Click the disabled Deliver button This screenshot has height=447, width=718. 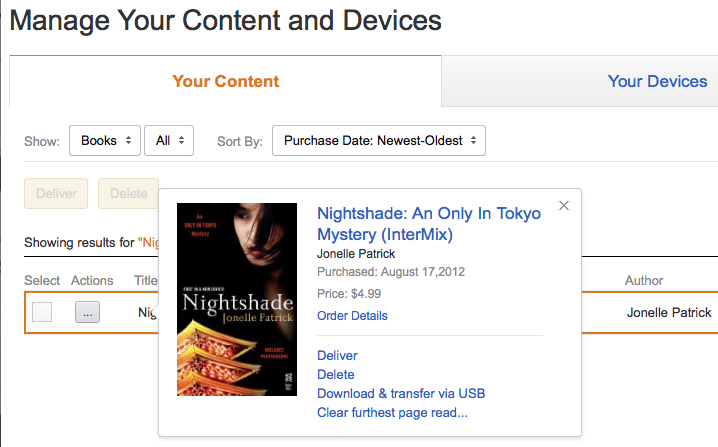(56, 193)
